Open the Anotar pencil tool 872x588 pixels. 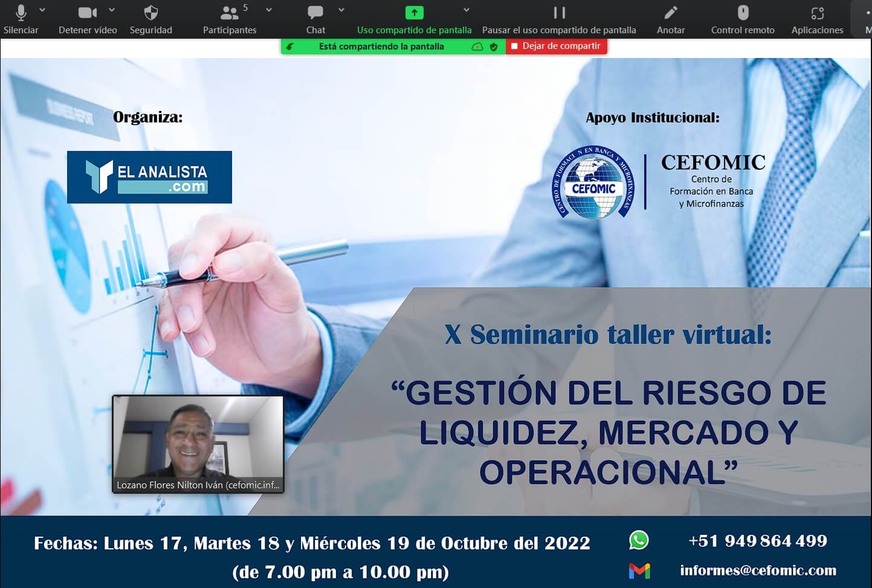click(671, 19)
